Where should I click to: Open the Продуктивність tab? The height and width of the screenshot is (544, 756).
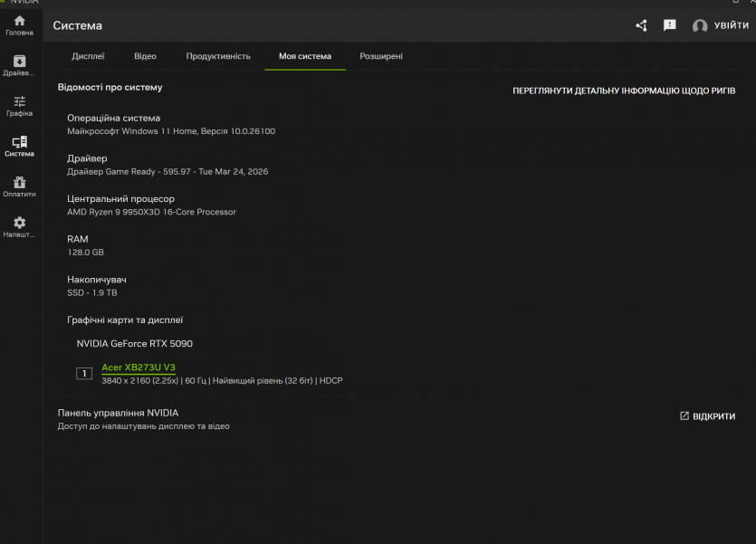pyautogui.click(x=218, y=56)
